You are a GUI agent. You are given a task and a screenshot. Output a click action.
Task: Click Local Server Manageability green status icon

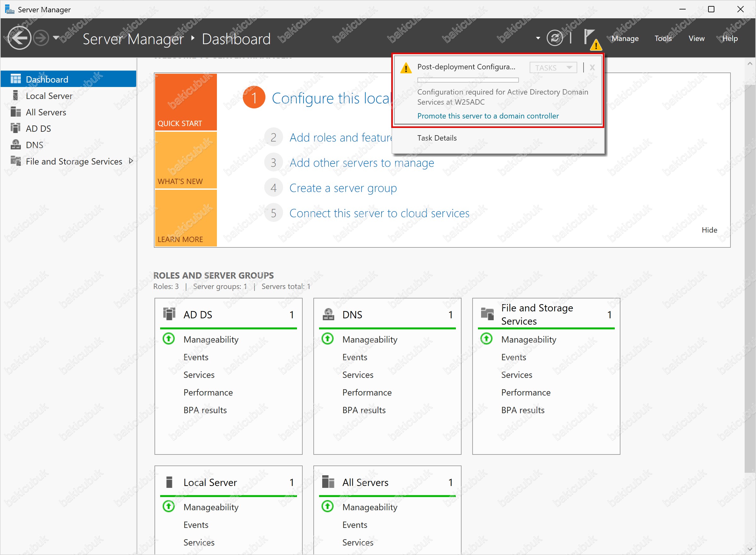tap(169, 506)
